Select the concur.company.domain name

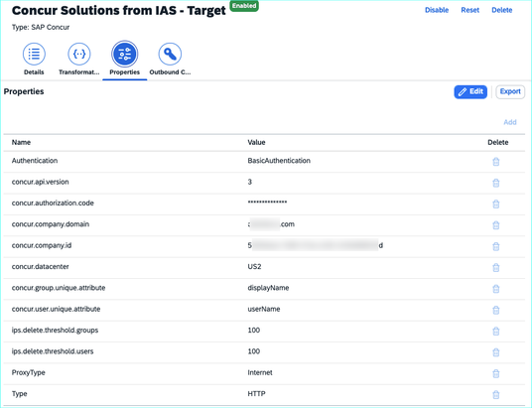click(51, 224)
